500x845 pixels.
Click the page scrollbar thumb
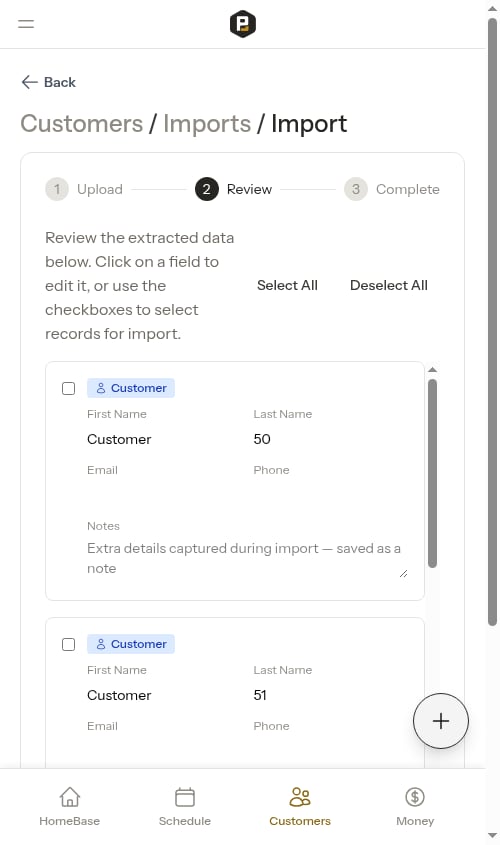pyautogui.click(x=492, y=322)
